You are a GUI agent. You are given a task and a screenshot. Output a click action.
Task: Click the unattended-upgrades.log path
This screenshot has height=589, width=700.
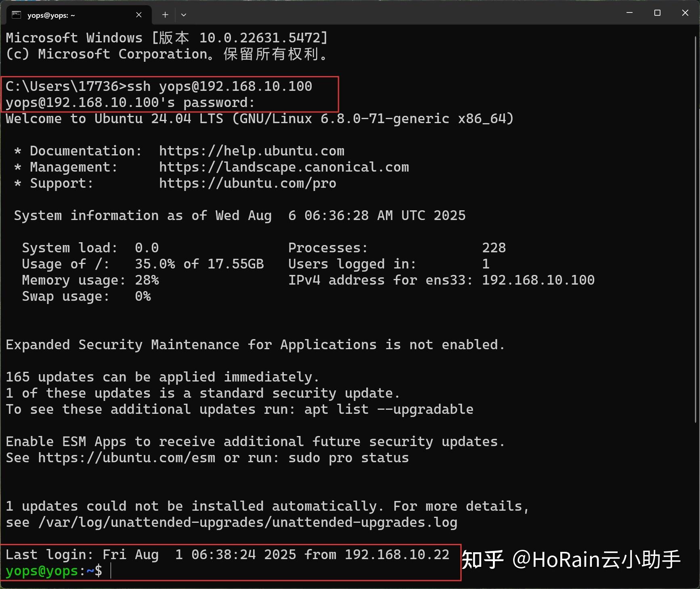(247, 522)
